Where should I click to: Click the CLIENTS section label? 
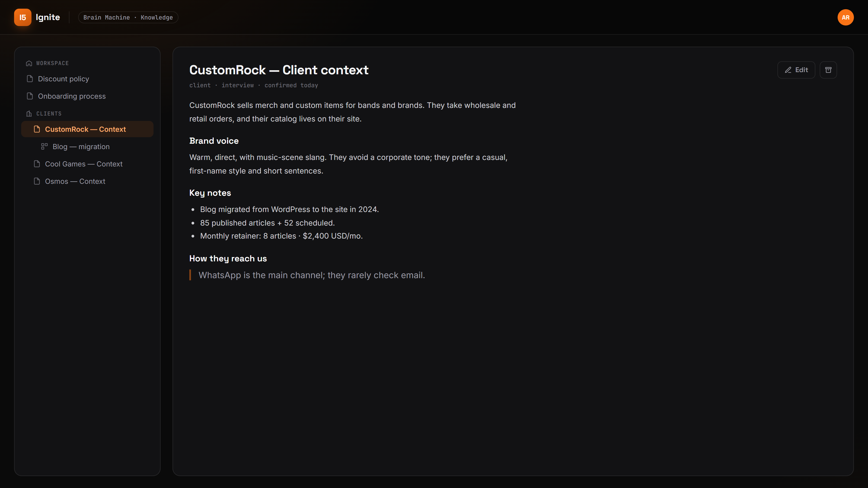click(49, 114)
